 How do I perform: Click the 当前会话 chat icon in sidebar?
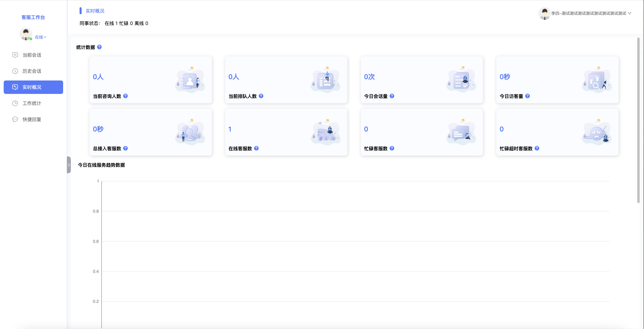pyautogui.click(x=15, y=55)
